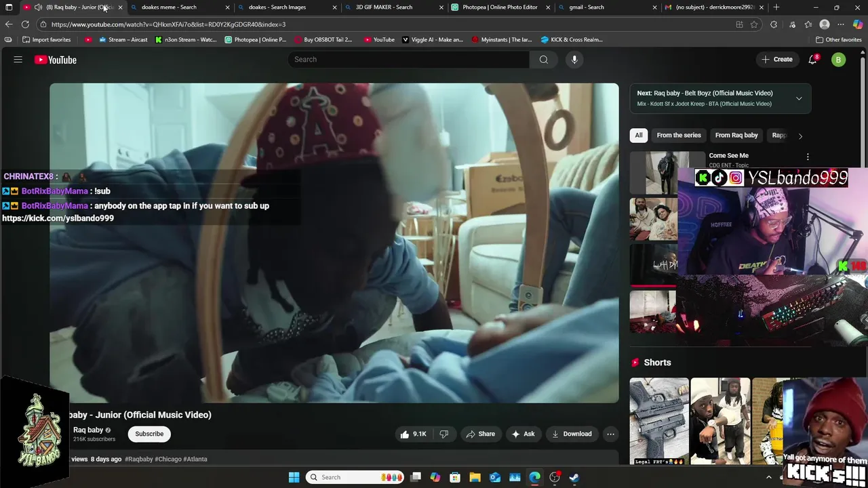Open the gun Short thumbnail
The width and height of the screenshot is (868, 488).
(x=658, y=421)
